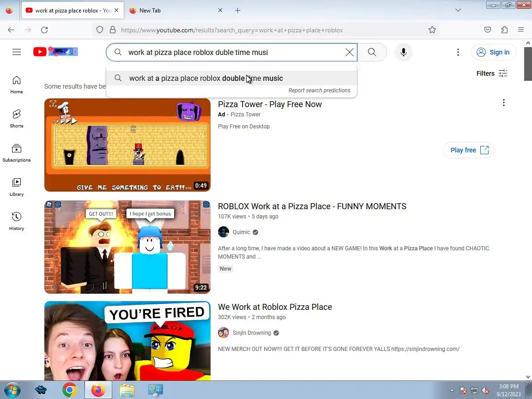Switch to the New Tab tab
This screenshot has height=399, width=532.
(176, 11)
